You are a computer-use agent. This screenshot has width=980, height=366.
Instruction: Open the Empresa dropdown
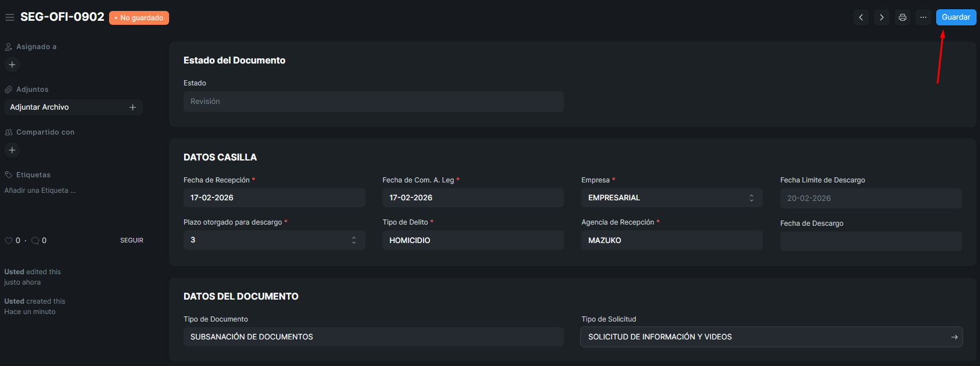click(671, 198)
